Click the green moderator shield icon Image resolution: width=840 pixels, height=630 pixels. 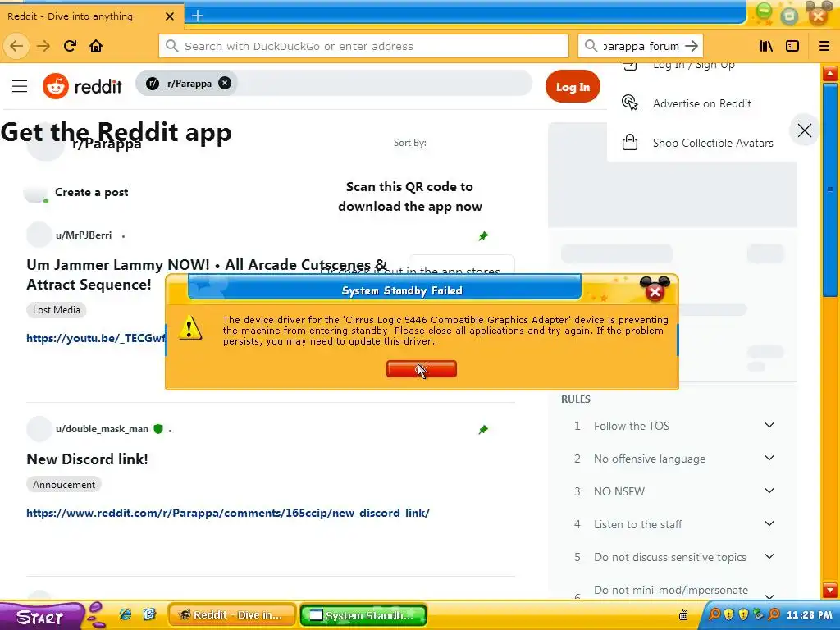pyautogui.click(x=158, y=428)
